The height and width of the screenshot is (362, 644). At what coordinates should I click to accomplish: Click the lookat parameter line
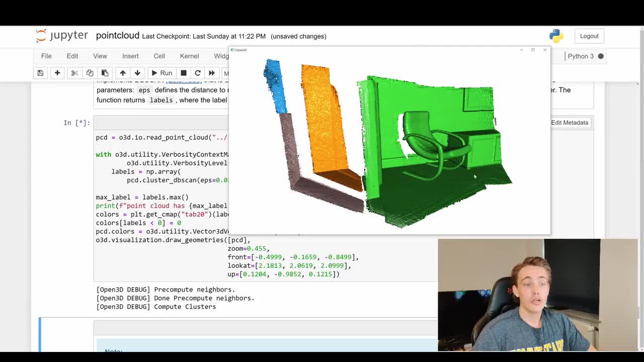[289, 265]
